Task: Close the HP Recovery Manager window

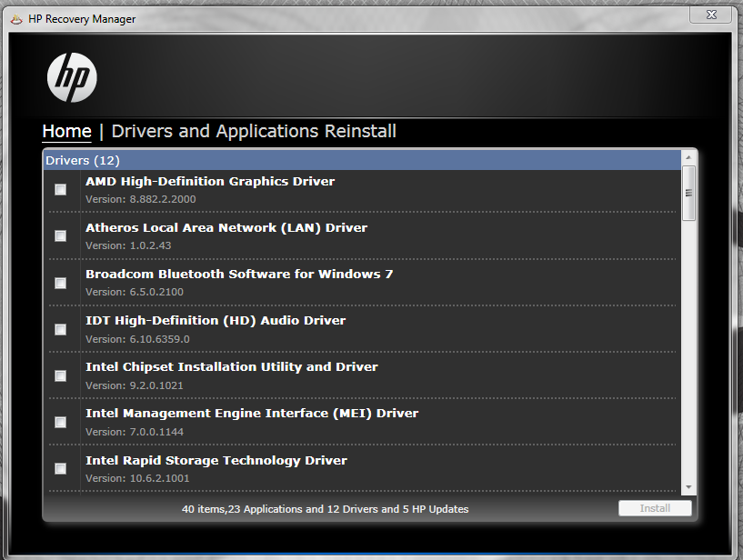Action: coord(711,15)
